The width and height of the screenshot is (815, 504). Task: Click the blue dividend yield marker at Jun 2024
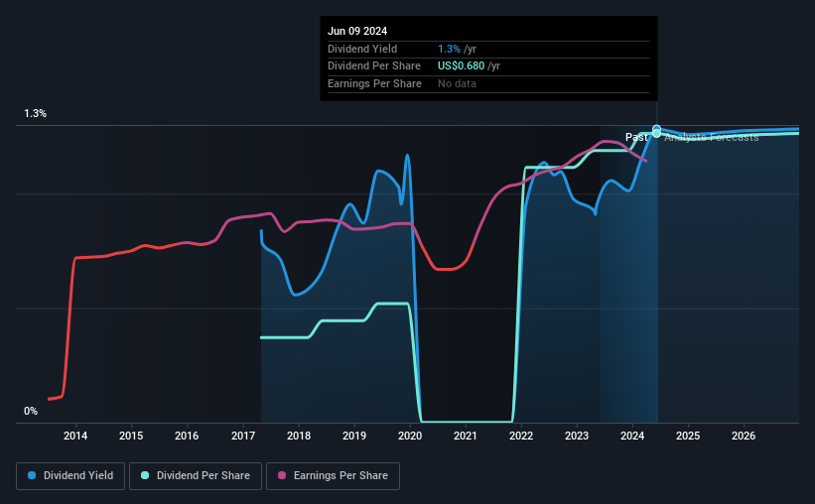656,129
